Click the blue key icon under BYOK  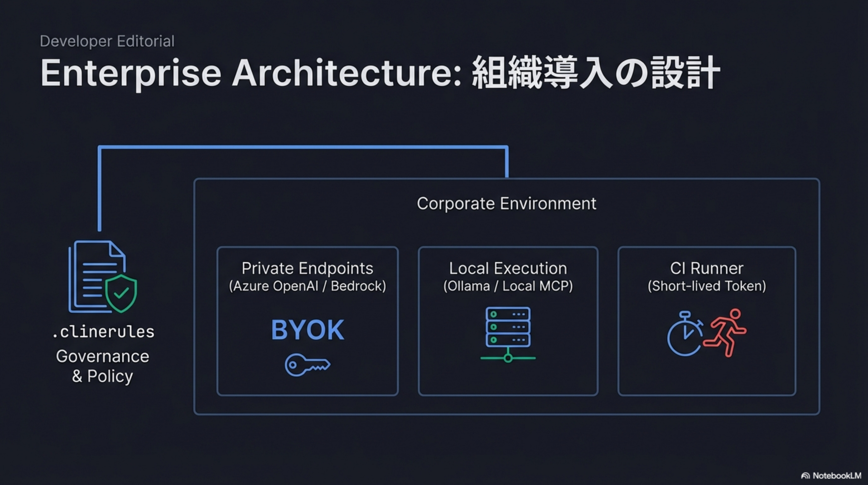click(x=308, y=363)
